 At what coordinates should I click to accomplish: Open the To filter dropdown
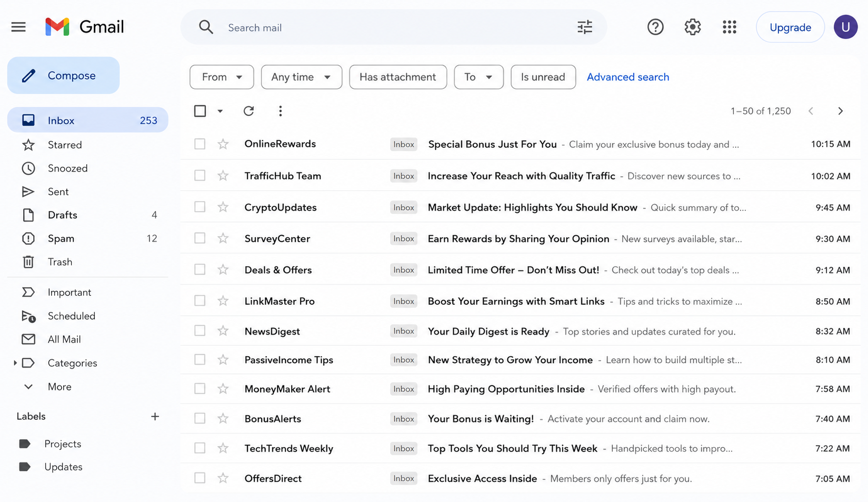479,77
